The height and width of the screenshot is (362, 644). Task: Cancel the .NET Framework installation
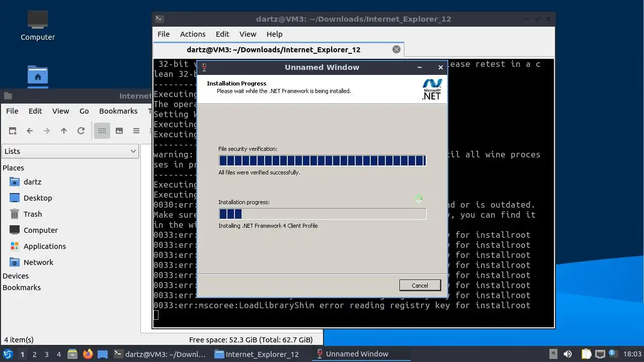[x=420, y=285]
